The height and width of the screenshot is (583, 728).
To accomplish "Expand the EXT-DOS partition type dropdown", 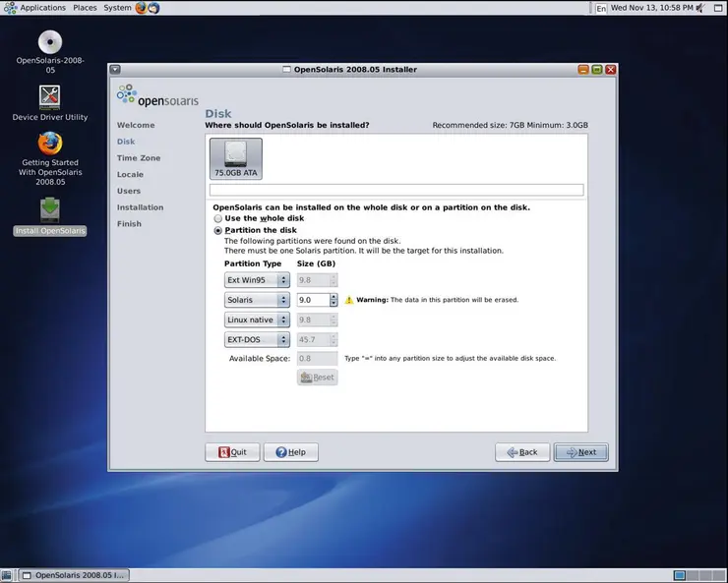I will [257, 339].
